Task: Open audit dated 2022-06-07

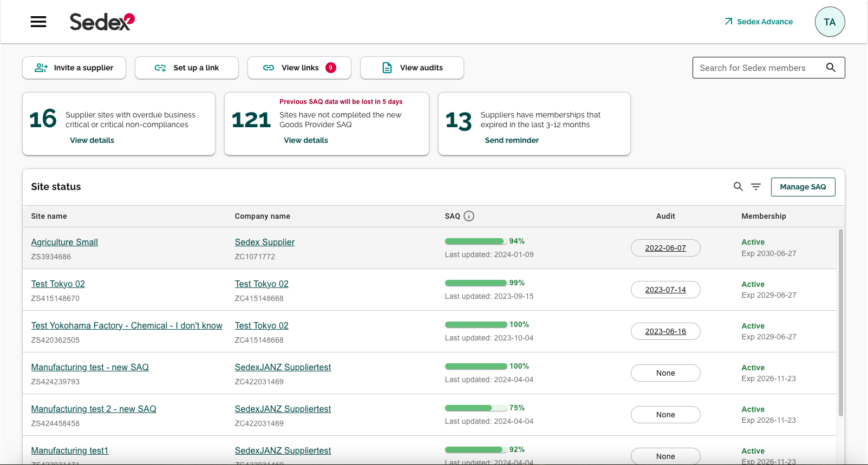Action: click(665, 248)
